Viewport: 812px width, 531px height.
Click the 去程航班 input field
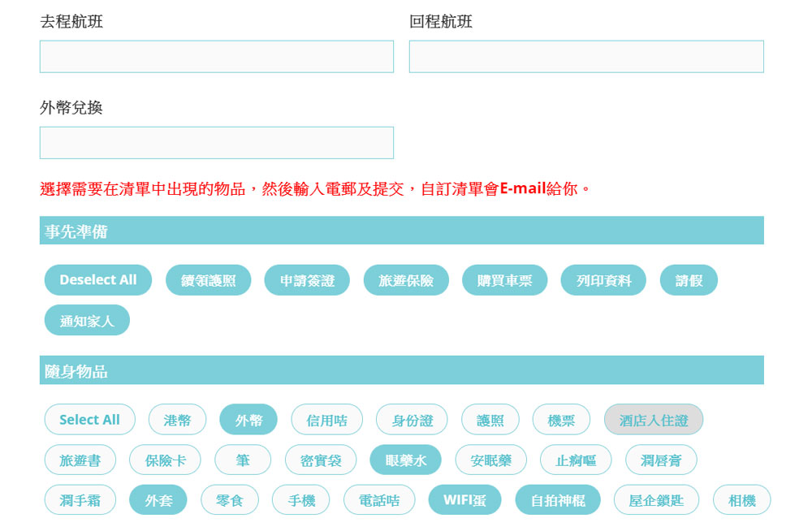coord(216,57)
